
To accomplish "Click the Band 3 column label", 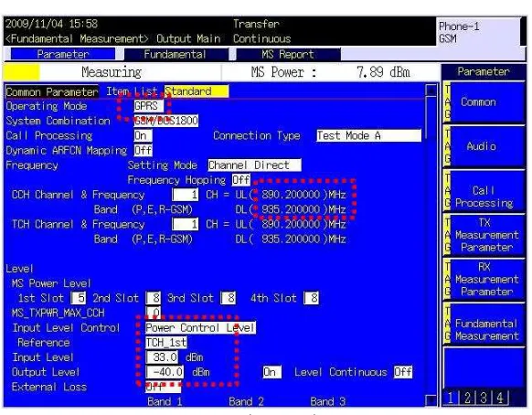I will (x=327, y=402).
